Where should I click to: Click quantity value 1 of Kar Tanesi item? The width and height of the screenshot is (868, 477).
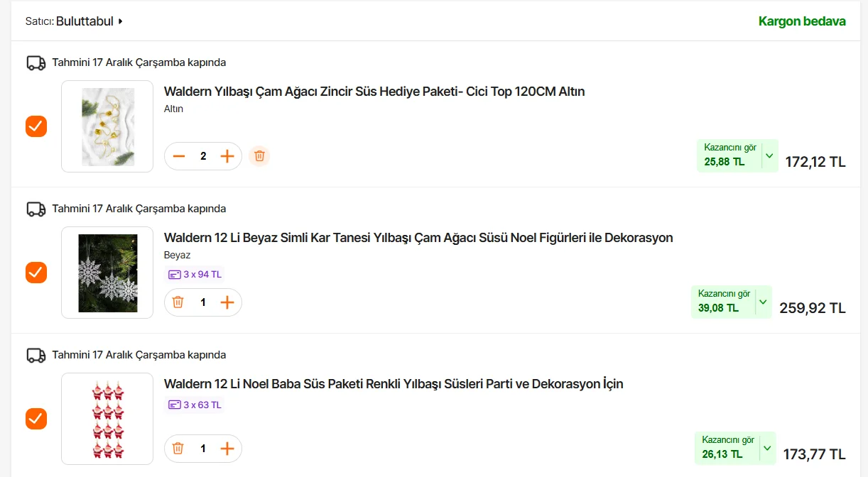coord(203,302)
